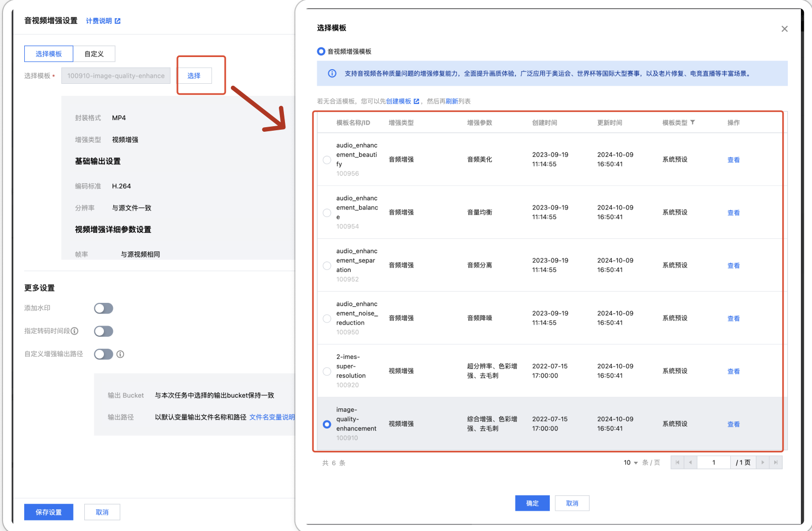Go to the next page of templates
The height and width of the screenshot is (531, 812).
tap(763, 462)
